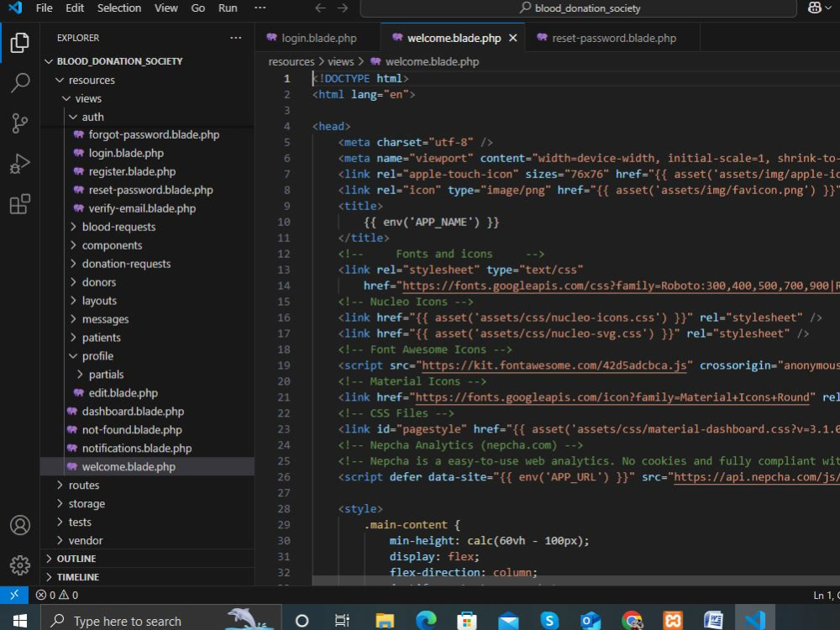The height and width of the screenshot is (630, 840).
Task: Open XAMPP from taskbar
Action: (x=673, y=621)
